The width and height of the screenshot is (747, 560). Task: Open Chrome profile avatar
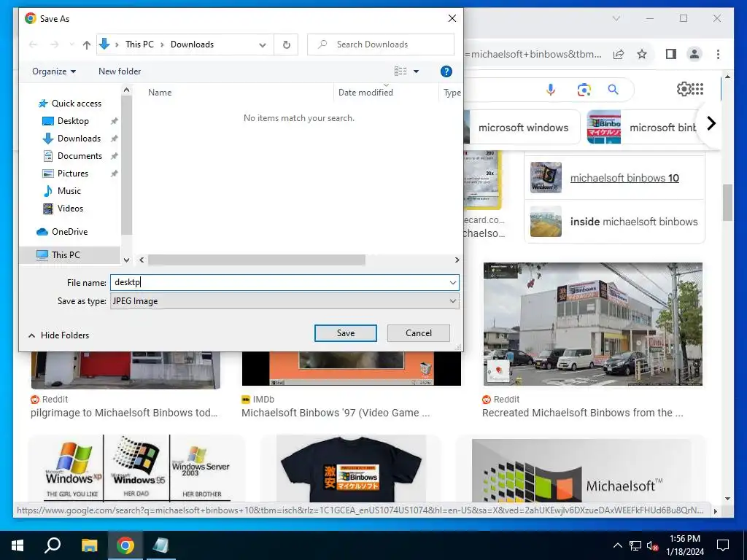[x=694, y=54]
